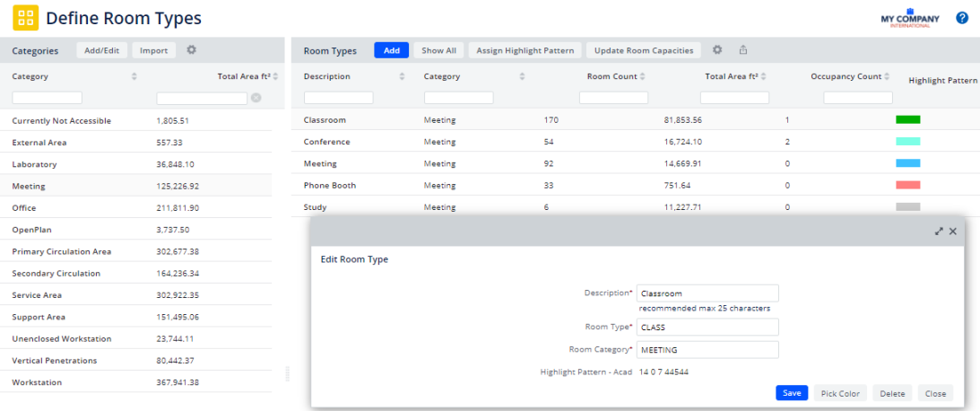This screenshot has width=980, height=411.
Task: Click the Room Type input field
Action: (x=707, y=327)
